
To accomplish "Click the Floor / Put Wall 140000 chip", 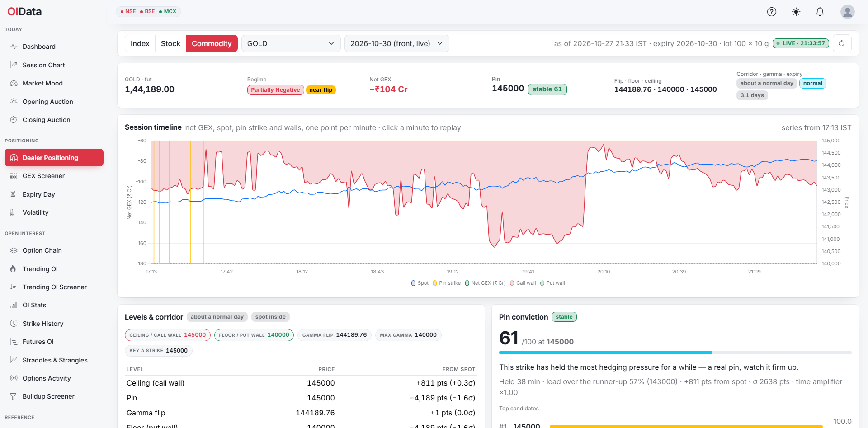I will click(x=254, y=335).
